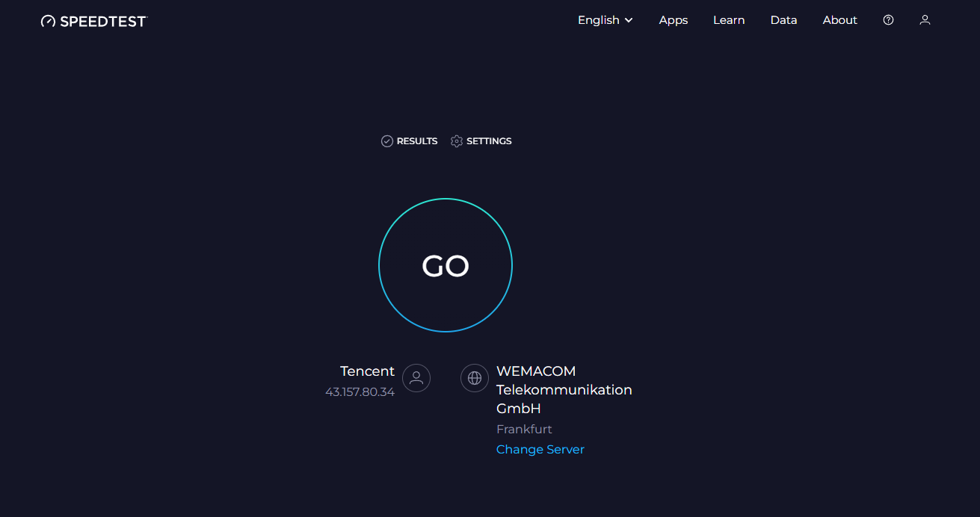
Task: Click the Tencent provider name
Action: (367, 371)
